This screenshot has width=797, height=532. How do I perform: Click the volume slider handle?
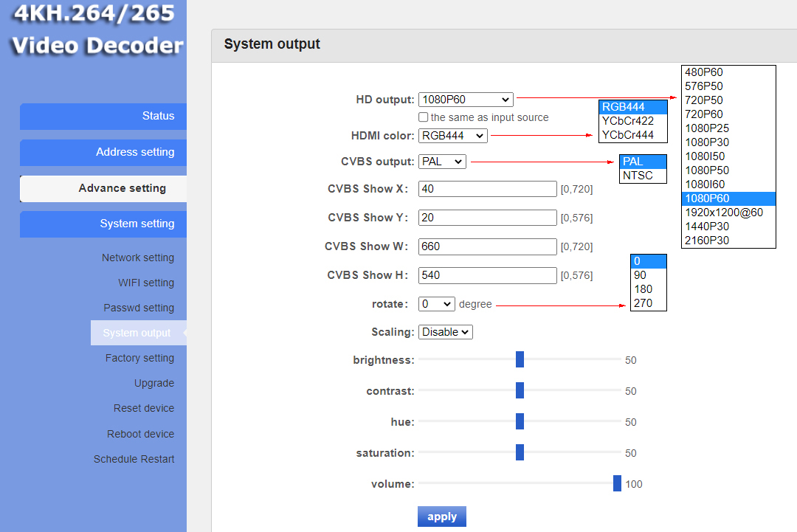click(617, 483)
